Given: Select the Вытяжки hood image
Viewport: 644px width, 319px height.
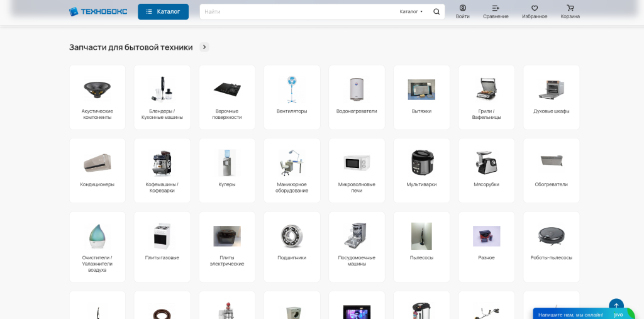Looking at the screenshot, I should tap(421, 89).
